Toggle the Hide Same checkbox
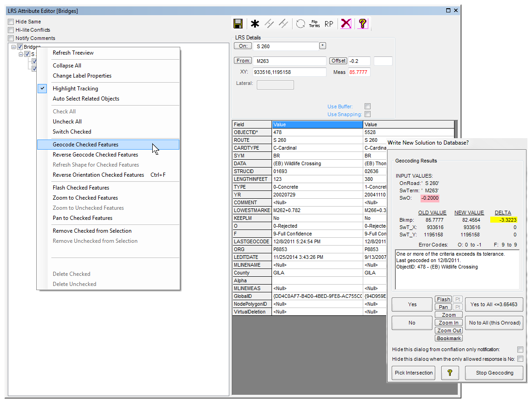 11,22
